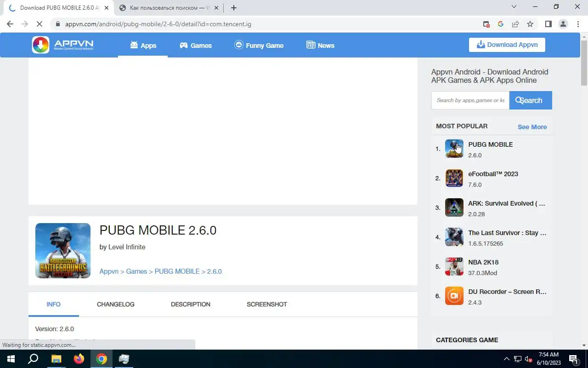Screen dimensions: 588x368
Task: Switch to the Как пользоваться поиском tab
Action: [169, 8]
